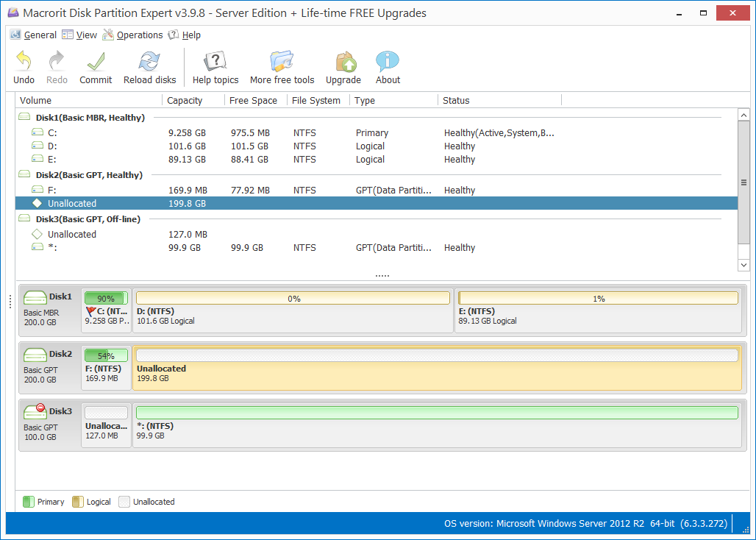
Task: Open the Operations menu
Action: pyautogui.click(x=133, y=35)
